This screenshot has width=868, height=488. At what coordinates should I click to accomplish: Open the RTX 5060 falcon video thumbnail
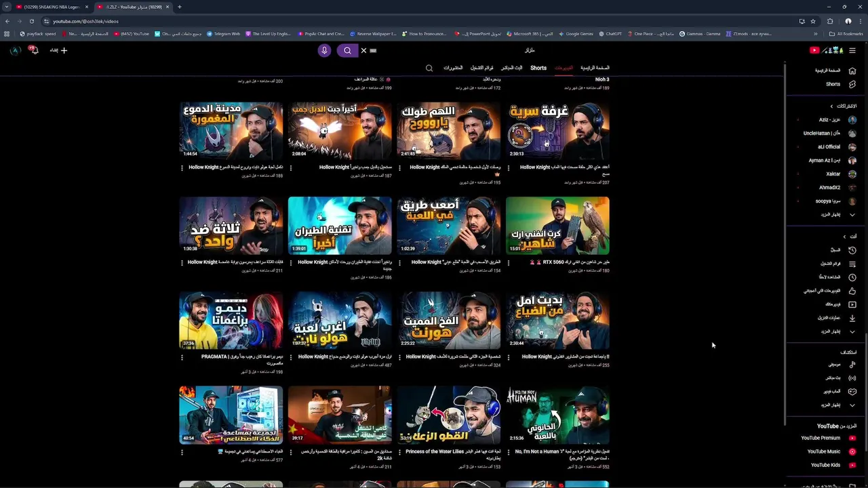click(x=557, y=225)
